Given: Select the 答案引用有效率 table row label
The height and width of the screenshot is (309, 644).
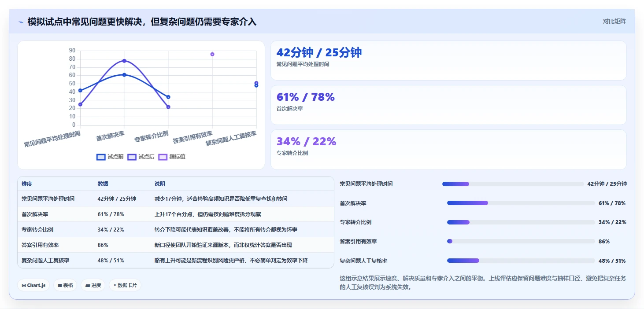Looking at the screenshot, I should [40, 245].
